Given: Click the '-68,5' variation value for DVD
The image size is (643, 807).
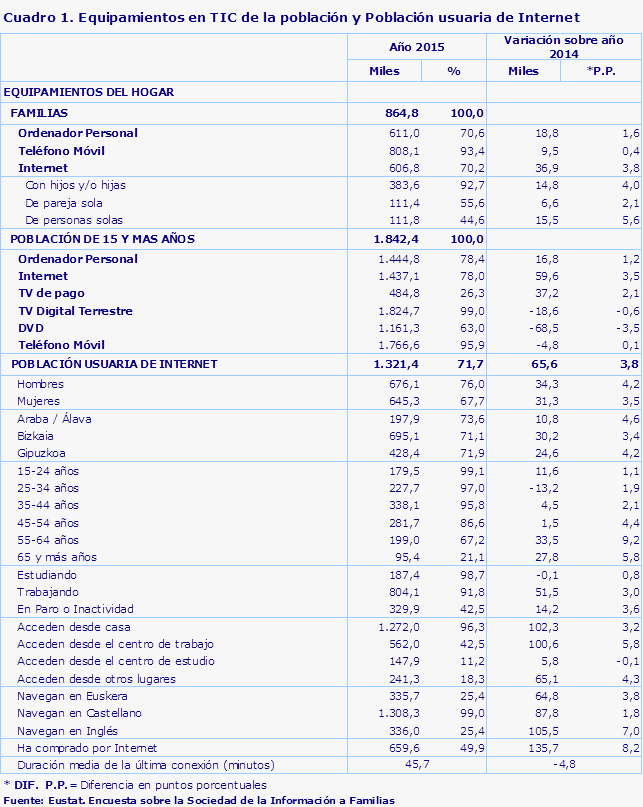Looking at the screenshot, I should (543, 328).
